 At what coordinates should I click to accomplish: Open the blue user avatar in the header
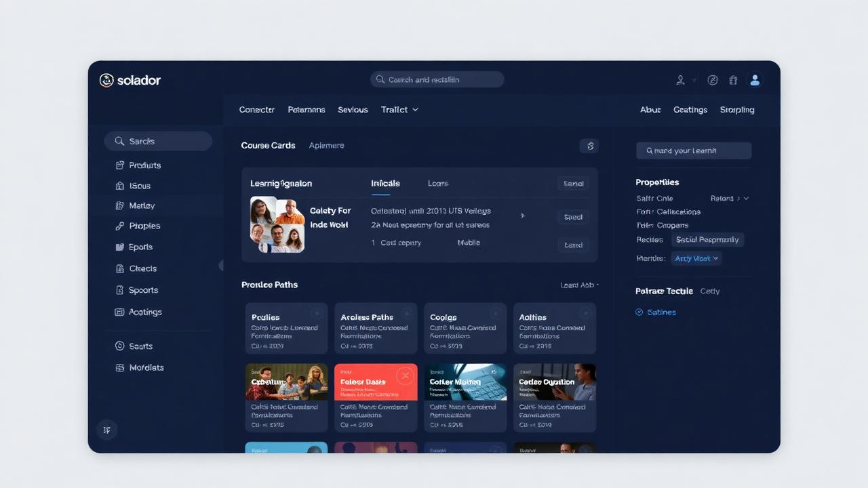pyautogui.click(x=755, y=80)
